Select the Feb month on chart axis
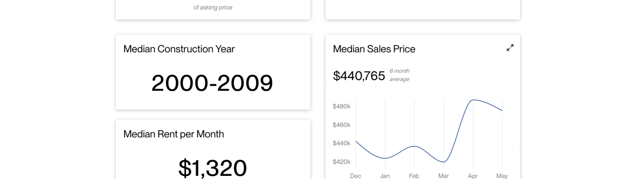 (x=414, y=176)
